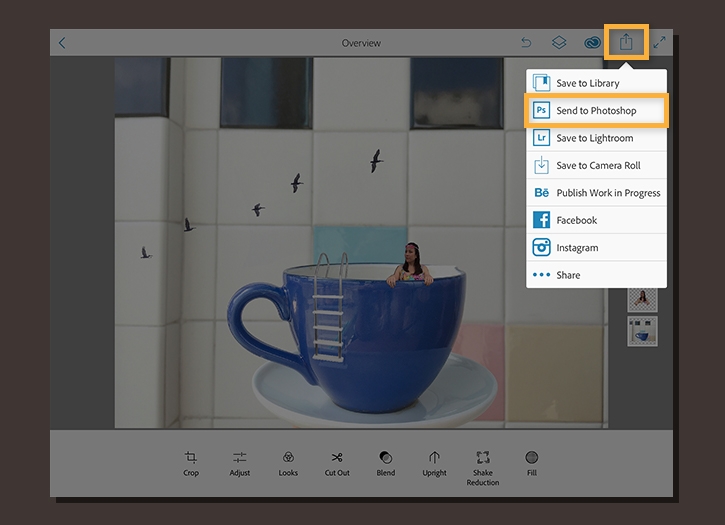Select the Cut Out tool
This screenshot has width=725, height=525.
337,463
